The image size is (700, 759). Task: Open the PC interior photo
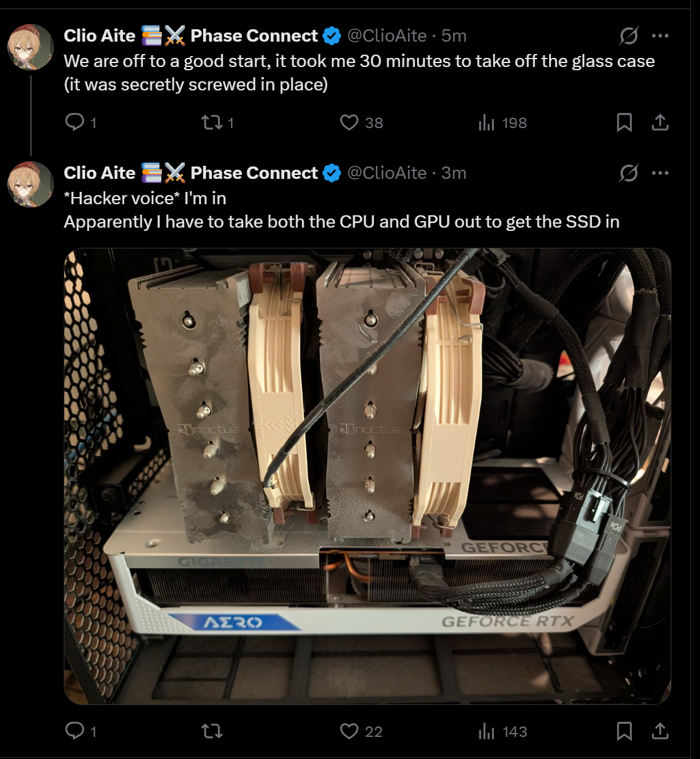click(x=368, y=476)
